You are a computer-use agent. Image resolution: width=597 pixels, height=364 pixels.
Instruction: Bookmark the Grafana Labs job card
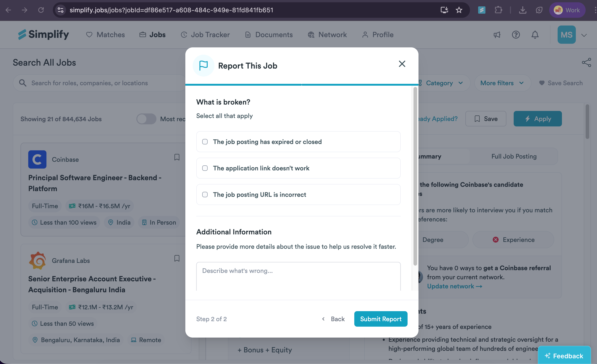pyautogui.click(x=177, y=258)
